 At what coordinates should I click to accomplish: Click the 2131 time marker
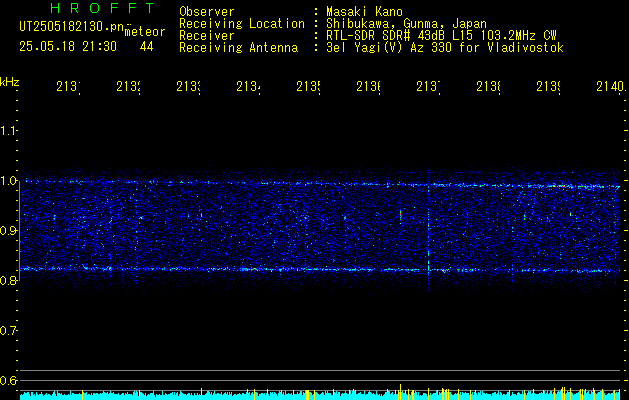point(69,86)
